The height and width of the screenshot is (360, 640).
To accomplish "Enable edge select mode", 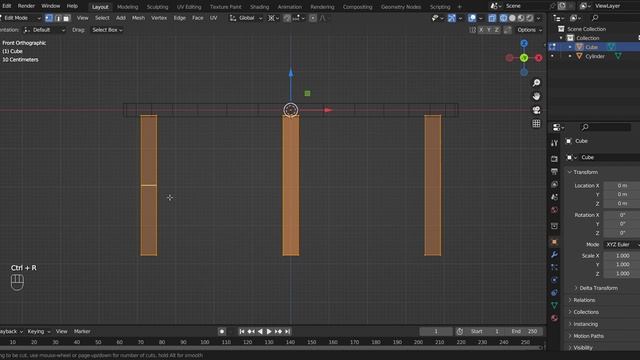I will [58, 18].
